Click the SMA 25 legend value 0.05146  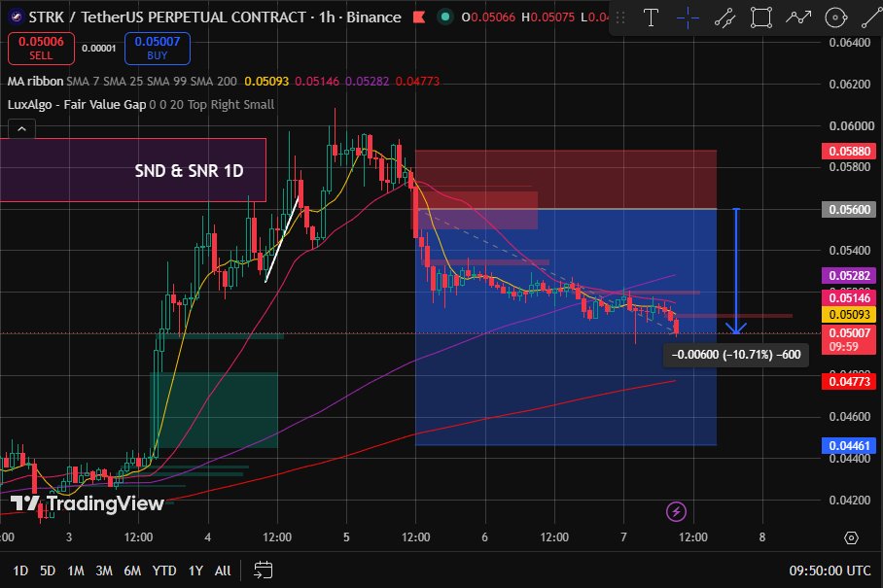pos(317,81)
